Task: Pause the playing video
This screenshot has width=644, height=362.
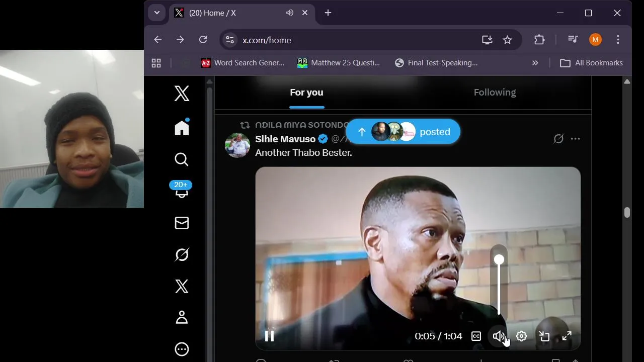Action: [x=269, y=336]
